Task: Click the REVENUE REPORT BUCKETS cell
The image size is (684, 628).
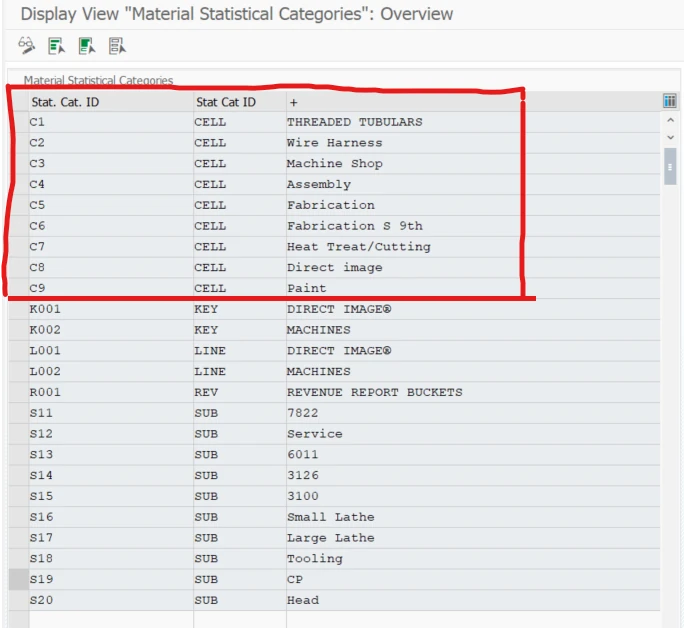Action: (x=473, y=392)
